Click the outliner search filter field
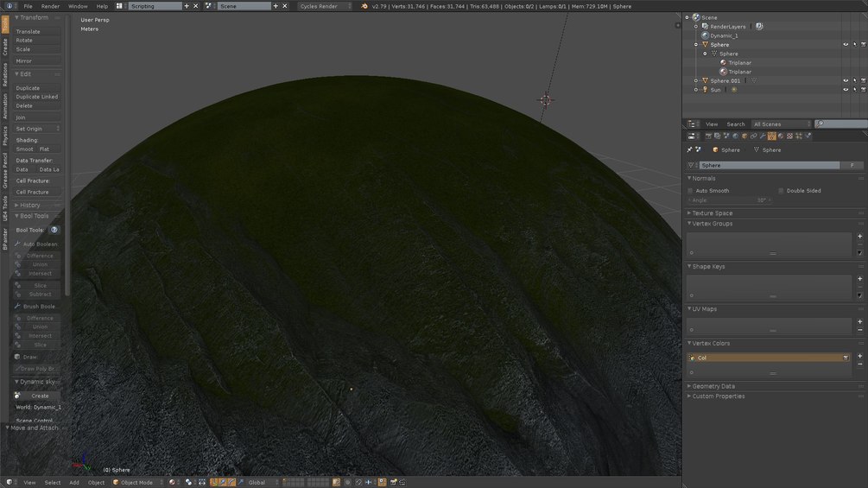Viewport: 868px width, 488px height. (841, 124)
